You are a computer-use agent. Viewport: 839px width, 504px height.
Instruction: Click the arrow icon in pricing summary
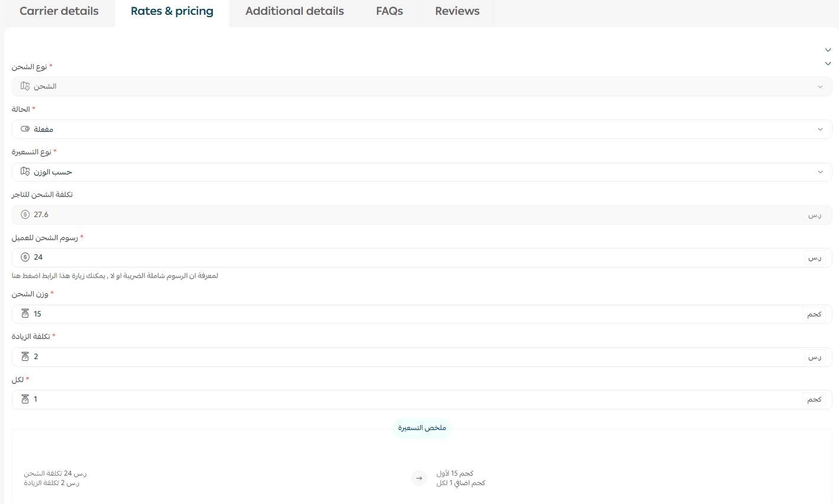click(419, 479)
